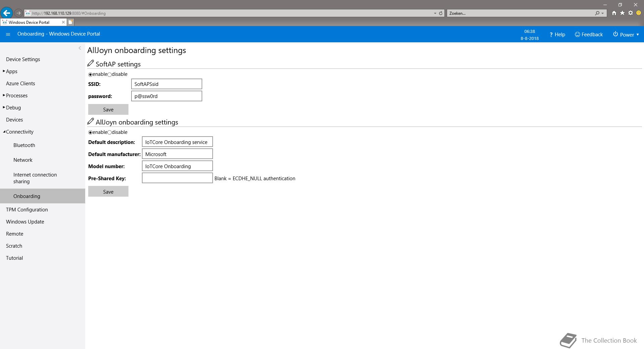Close the Windows Device Portal tab
This screenshot has height=349, width=644.
point(63,22)
